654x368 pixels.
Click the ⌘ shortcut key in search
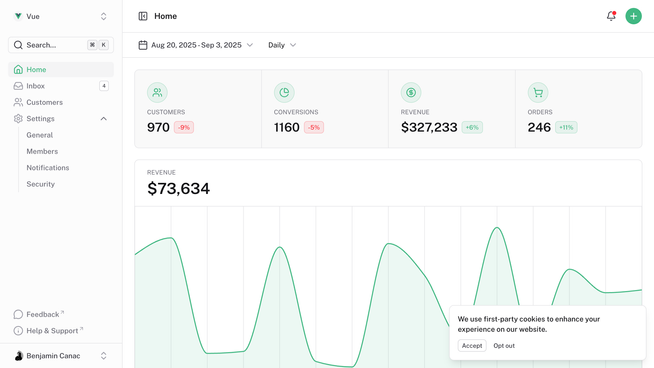(x=92, y=45)
